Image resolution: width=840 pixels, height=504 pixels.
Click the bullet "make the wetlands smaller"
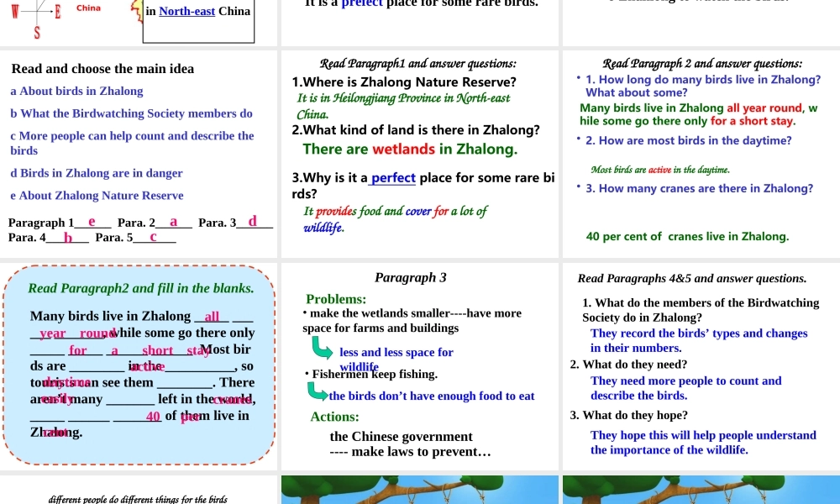[x=412, y=320]
